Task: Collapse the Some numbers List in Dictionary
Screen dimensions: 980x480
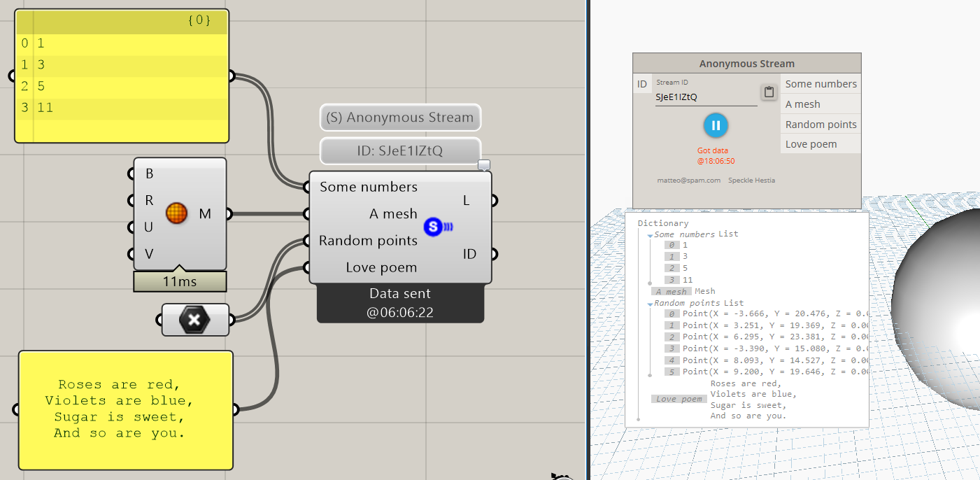Action: pyautogui.click(x=651, y=236)
